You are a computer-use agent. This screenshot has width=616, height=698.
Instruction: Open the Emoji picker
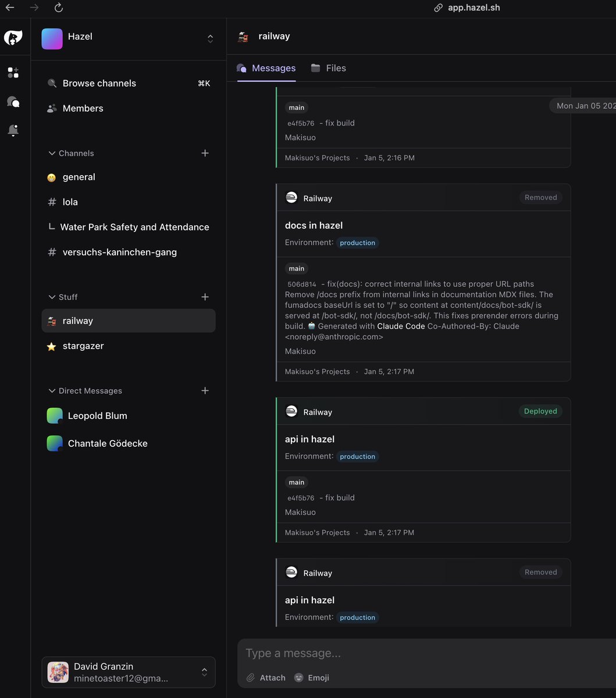point(312,678)
